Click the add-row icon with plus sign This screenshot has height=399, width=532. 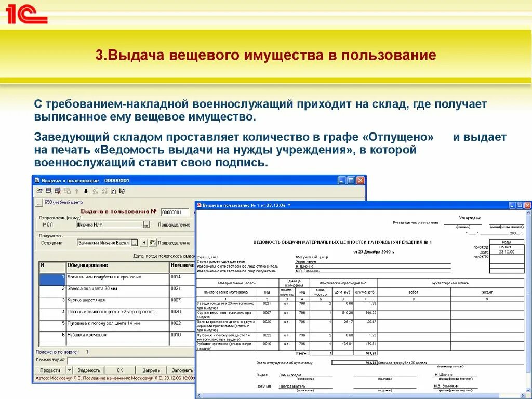pos(48,191)
